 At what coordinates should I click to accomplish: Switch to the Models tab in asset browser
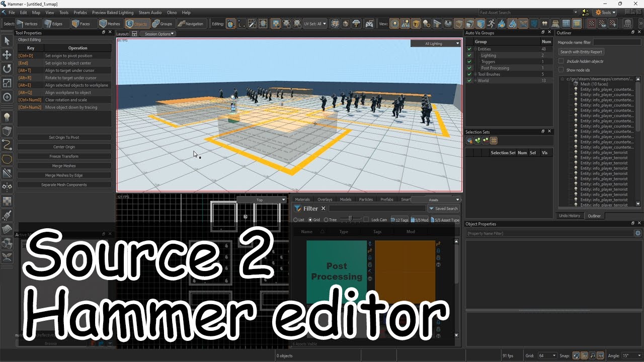click(346, 200)
